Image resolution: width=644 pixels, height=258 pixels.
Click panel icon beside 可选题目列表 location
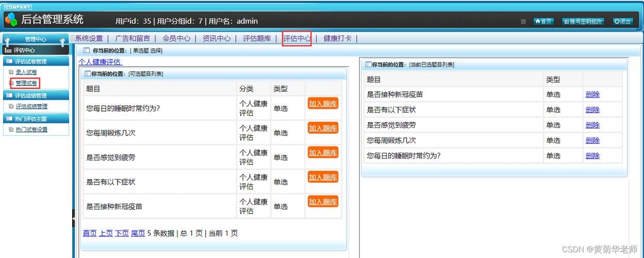[88, 74]
